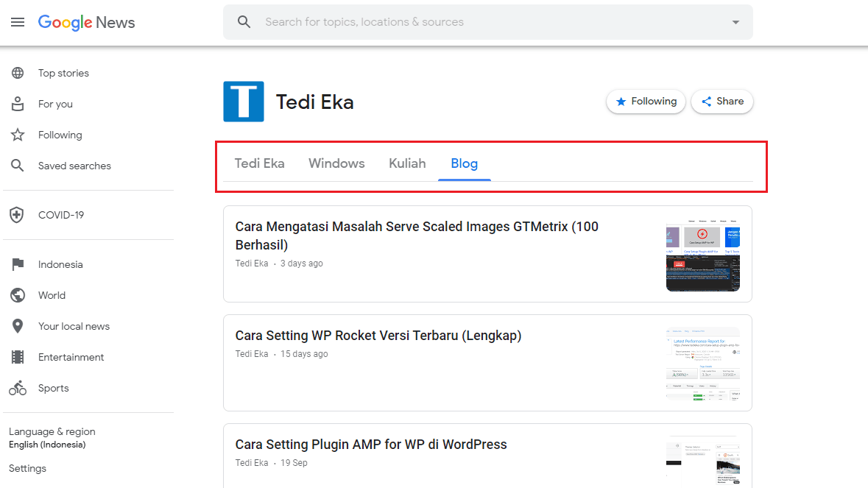The height and width of the screenshot is (488, 868).
Task: Click the Tedi Eka source logo
Action: click(244, 102)
